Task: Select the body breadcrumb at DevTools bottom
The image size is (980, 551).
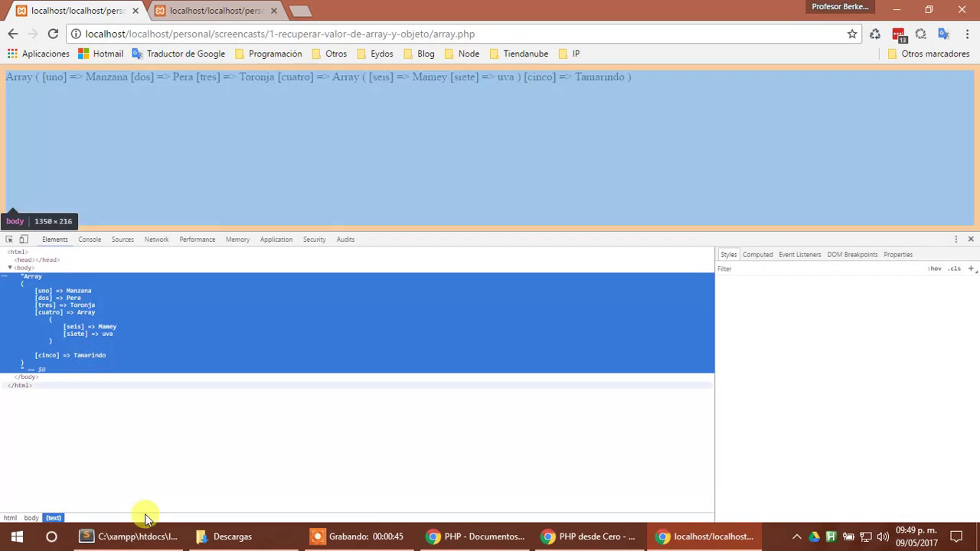Action: pyautogui.click(x=31, y=518)
